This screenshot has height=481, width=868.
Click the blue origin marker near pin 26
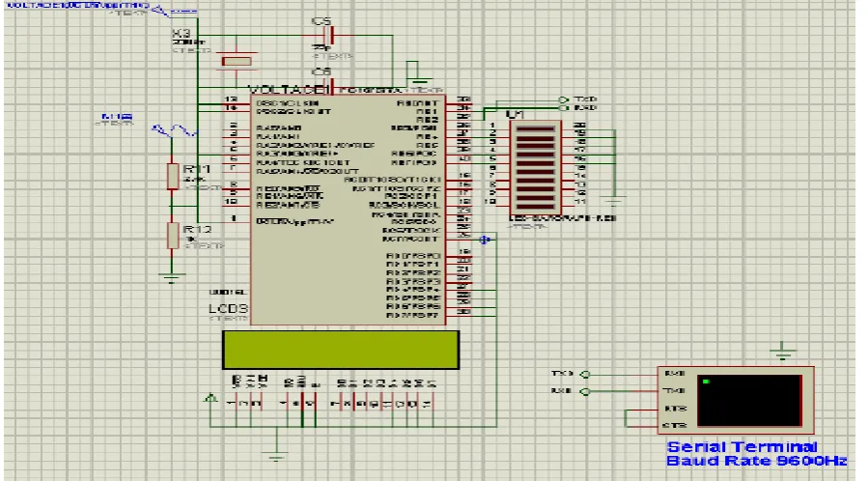(x=485, y=240)
